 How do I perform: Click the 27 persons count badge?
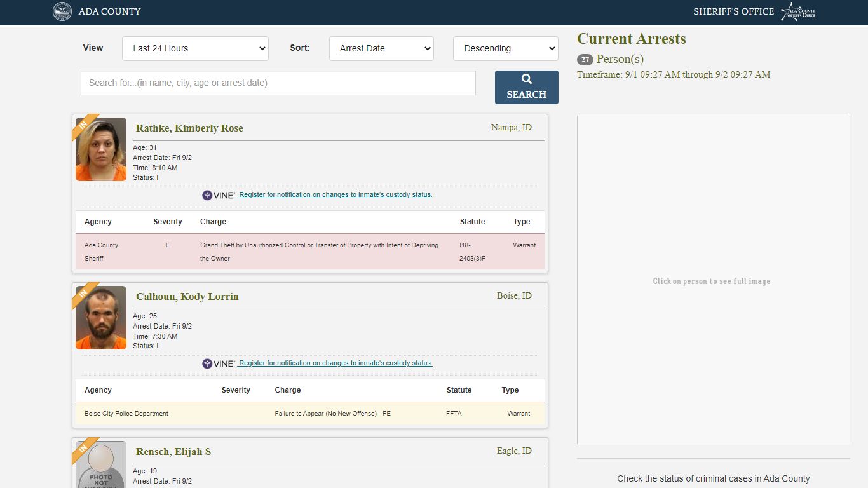click(585, 60)
